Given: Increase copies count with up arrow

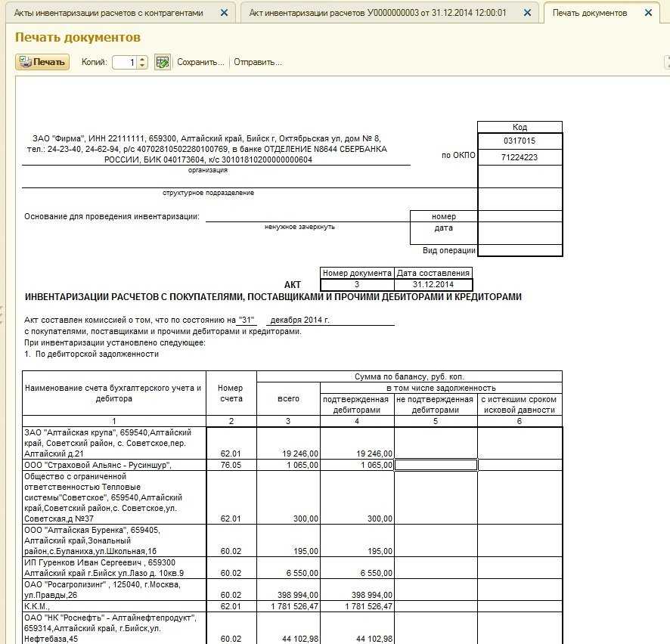Looking at the screenshot, I should (x=143, y=59).
